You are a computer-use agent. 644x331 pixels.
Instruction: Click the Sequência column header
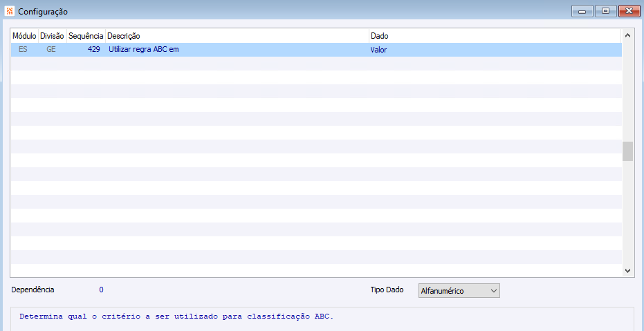click(x=86, y=36)
